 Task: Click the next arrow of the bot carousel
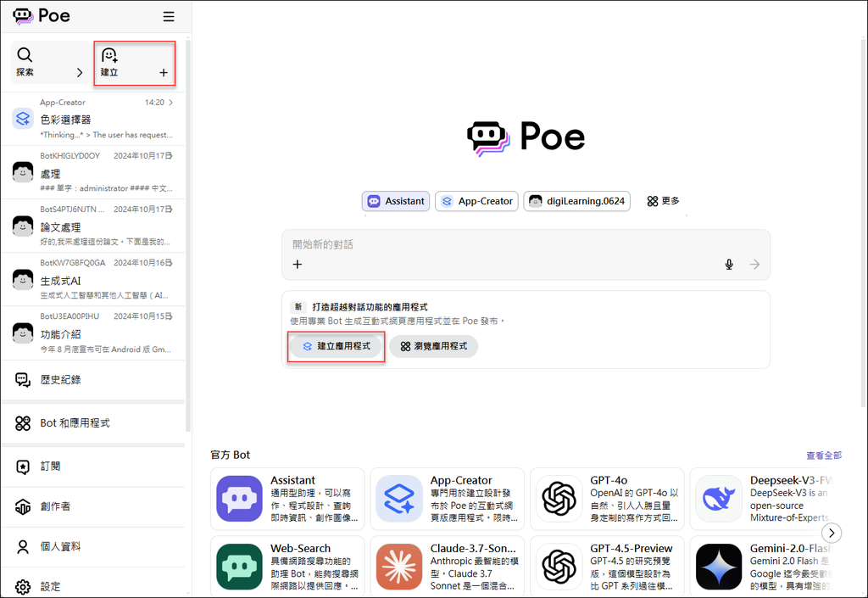832,534
